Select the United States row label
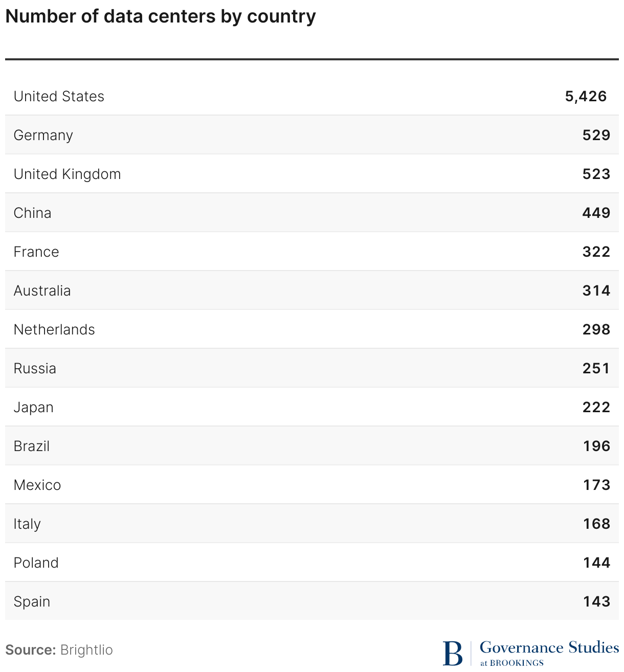This screenshot has height=672, width=624. click(x=59, y=96)
